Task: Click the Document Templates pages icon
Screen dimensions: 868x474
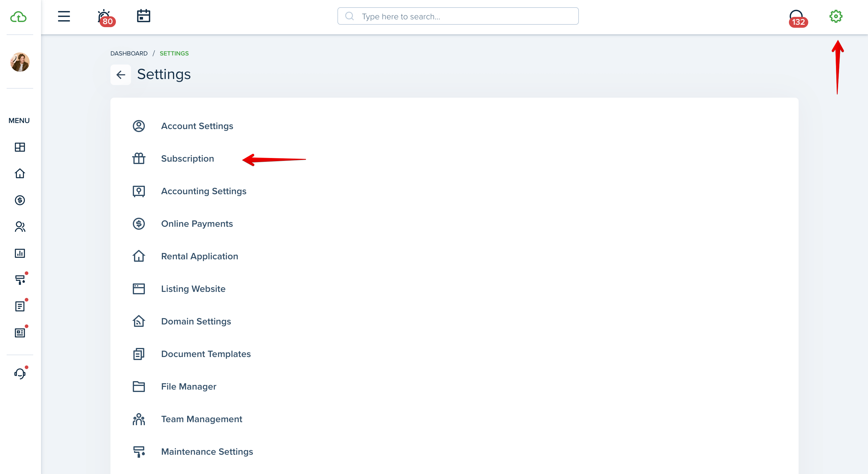Action: point(139,354)
